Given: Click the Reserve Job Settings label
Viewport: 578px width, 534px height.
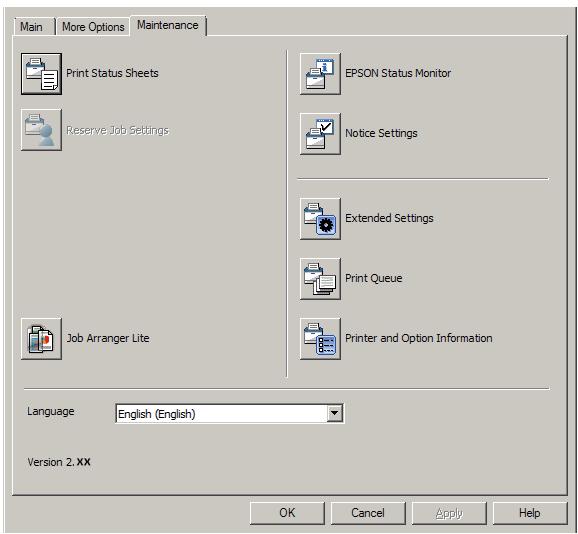Looking at the screenshot, I should click(118, 130).
